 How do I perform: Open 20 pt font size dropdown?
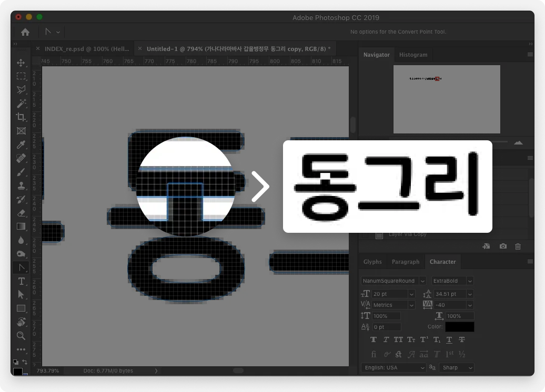(411, 294)
